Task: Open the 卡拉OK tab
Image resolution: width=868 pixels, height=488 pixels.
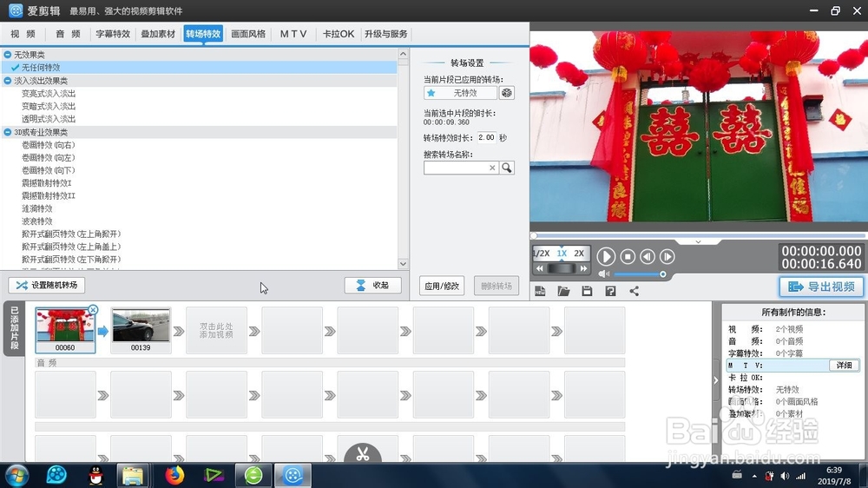Action: [339, 34]
